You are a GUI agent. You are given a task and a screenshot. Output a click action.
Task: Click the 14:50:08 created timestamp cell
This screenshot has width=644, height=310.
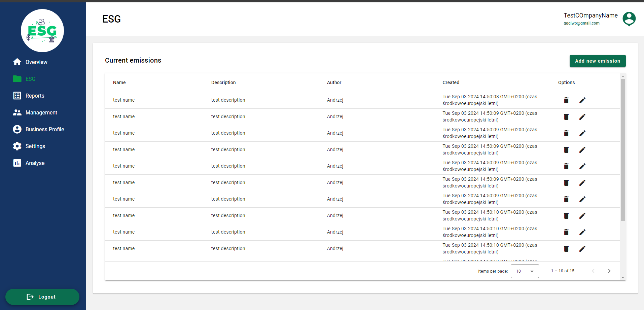pos(490,100)
